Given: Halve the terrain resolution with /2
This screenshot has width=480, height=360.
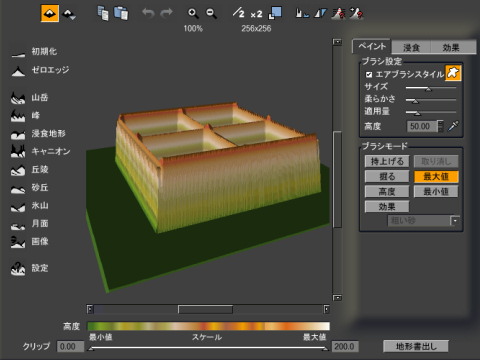Looking at the screenshot, I should [239, 13].
